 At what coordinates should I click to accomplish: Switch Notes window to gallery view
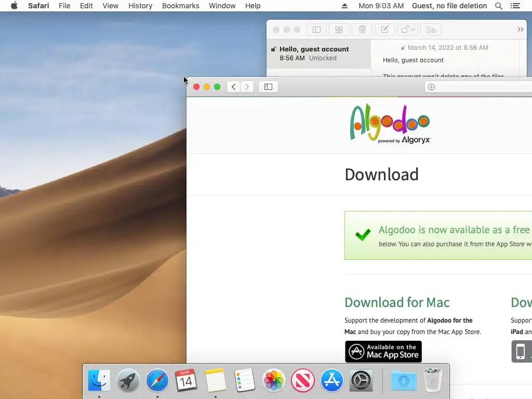coord(339,30)
